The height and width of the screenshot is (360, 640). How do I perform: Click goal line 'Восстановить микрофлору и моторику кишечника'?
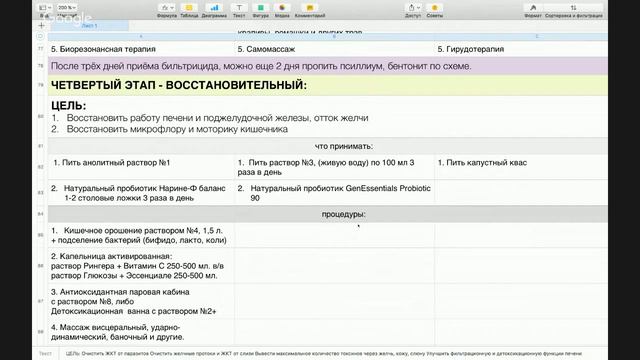[x=177, y=129]
